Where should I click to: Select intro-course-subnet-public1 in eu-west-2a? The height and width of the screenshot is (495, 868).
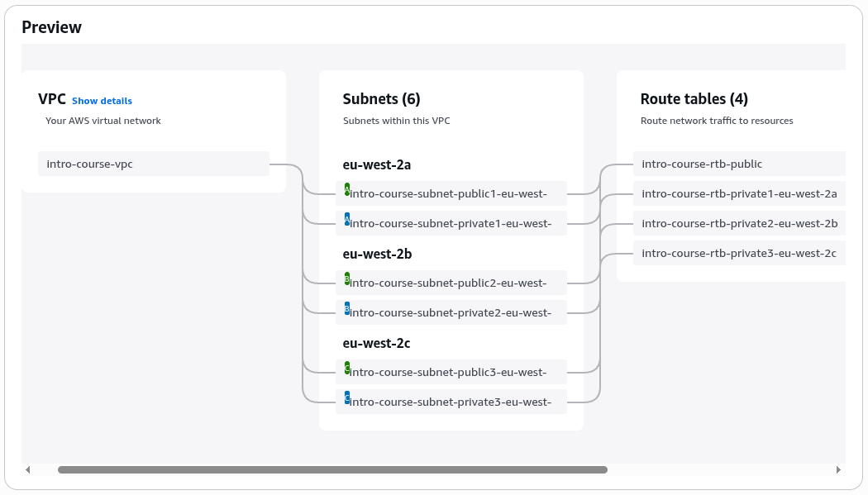(451, 193)
